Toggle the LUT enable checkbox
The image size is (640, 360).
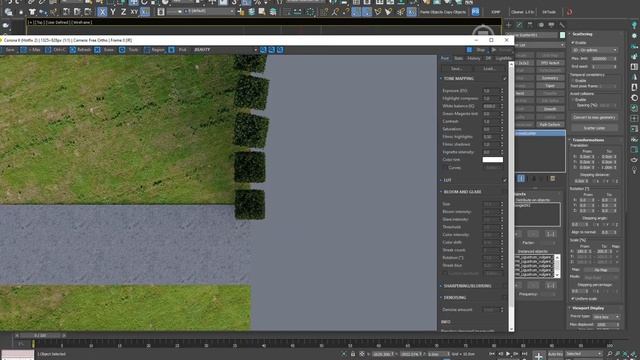click(505, 180)
